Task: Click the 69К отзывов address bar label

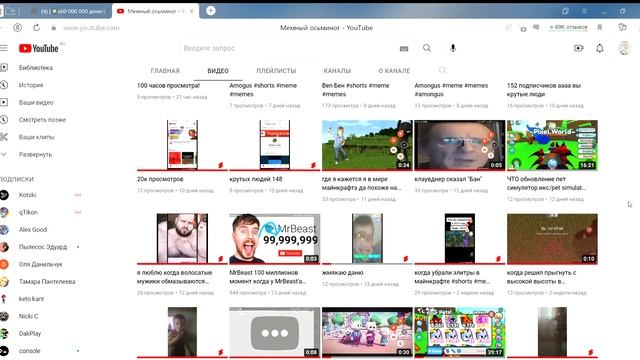Action: pyautogui.click(x=569, y=27)
